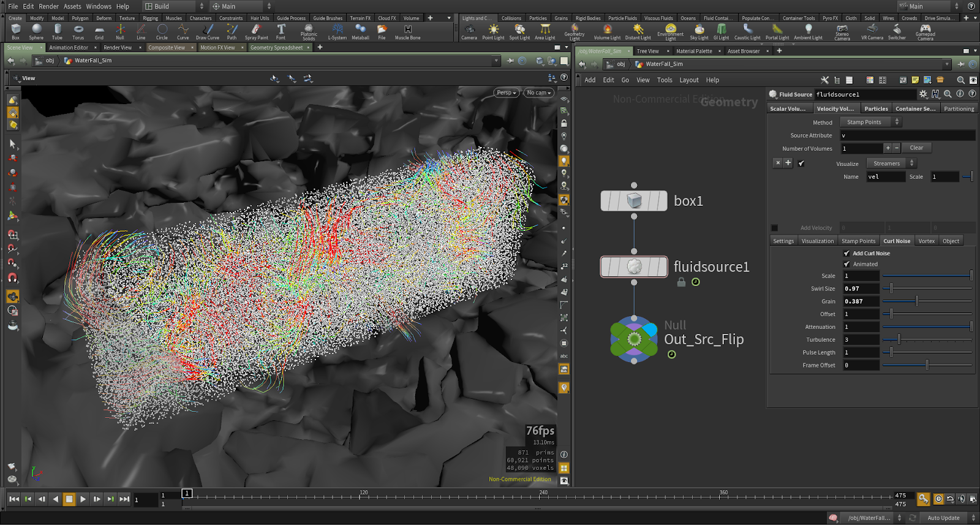Viewport: 980px width, 525px height.
Task: Click the Auto Update button
Action: [x=943, y=518]
